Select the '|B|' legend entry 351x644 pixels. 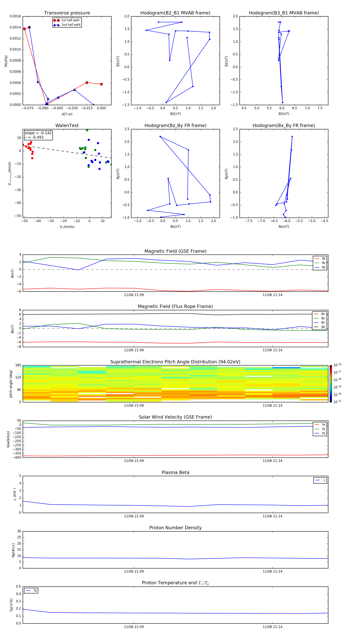pos(320,327)
